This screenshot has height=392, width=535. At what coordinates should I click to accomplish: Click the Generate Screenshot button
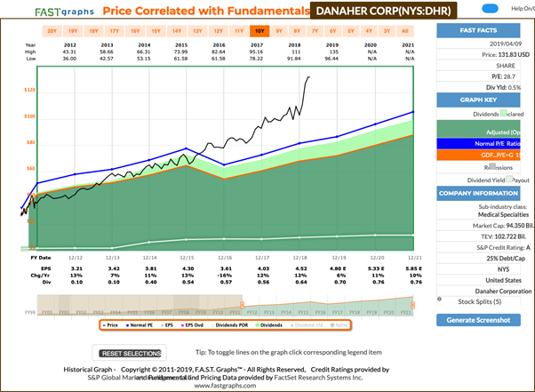tap(478, 320)
